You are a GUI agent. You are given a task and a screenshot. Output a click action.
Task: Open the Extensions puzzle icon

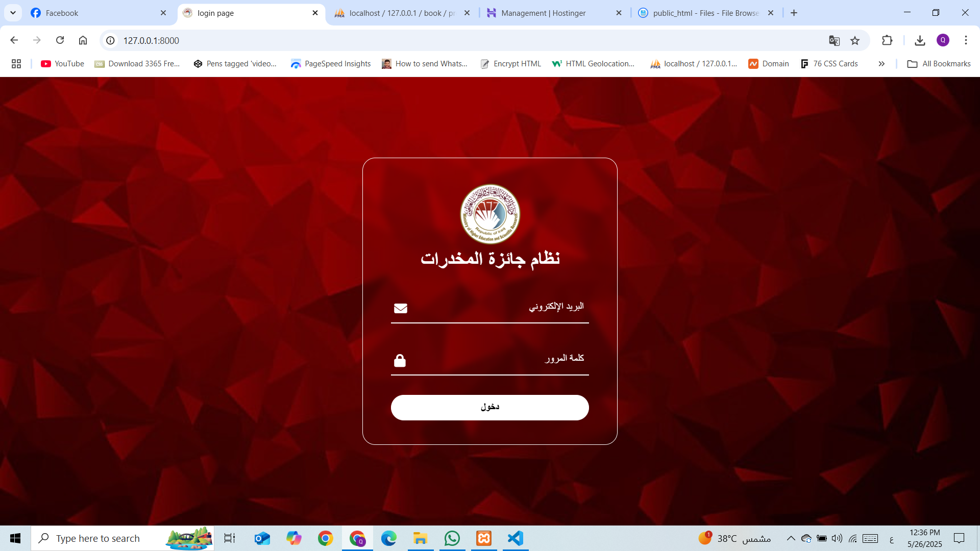point(887,40)
